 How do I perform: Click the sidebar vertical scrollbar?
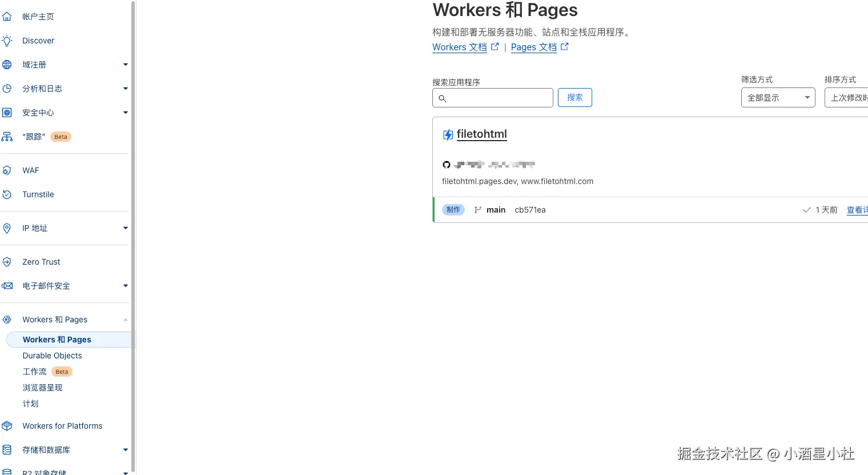(x=133, y=237)
